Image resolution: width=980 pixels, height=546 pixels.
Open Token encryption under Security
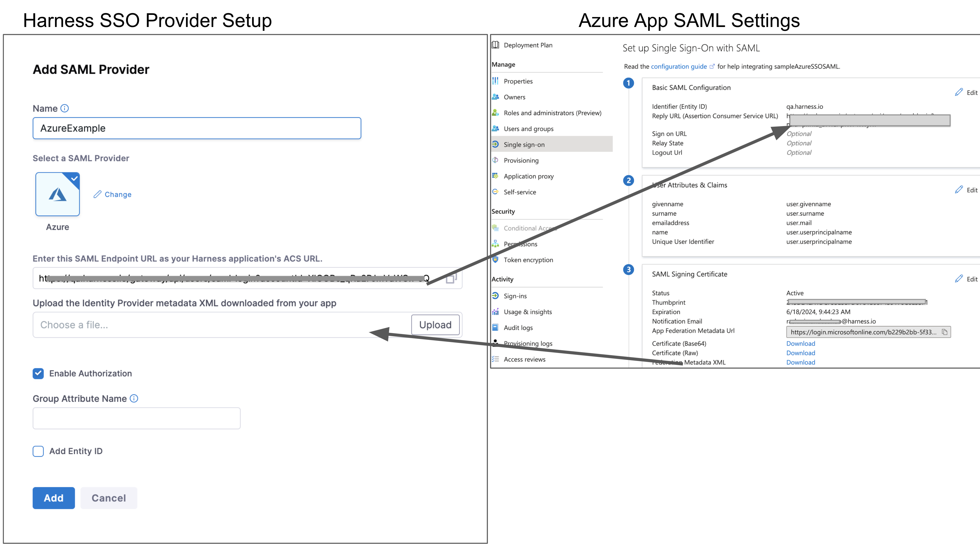click(x=528, y=260)
